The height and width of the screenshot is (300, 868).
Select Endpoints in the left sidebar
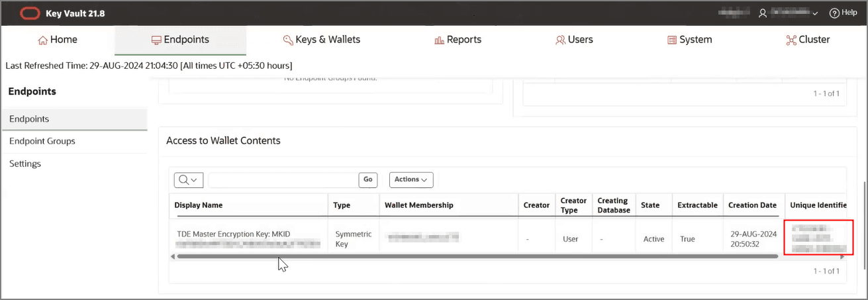(x=73, y=119)
